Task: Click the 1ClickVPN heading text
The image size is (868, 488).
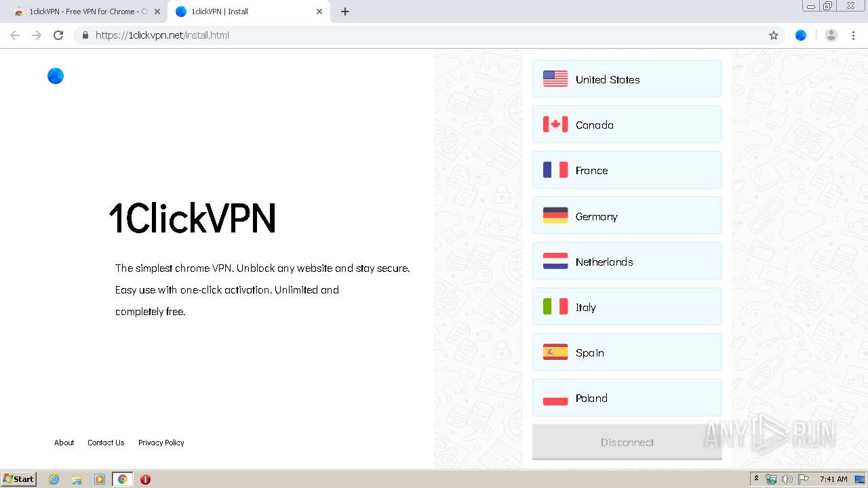Action: click(193, 218)
